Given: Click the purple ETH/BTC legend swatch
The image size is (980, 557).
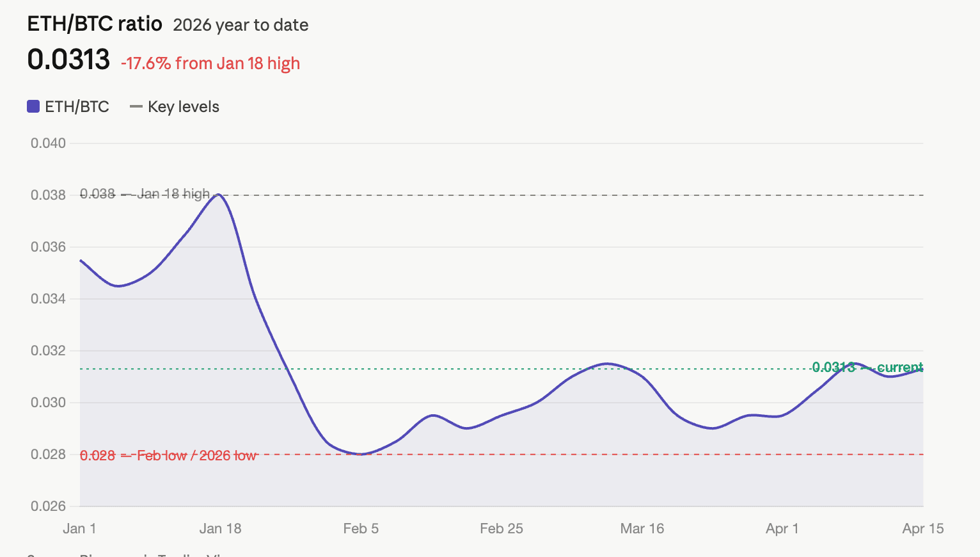Looking at the screenshot, I should tap(33, 107).
